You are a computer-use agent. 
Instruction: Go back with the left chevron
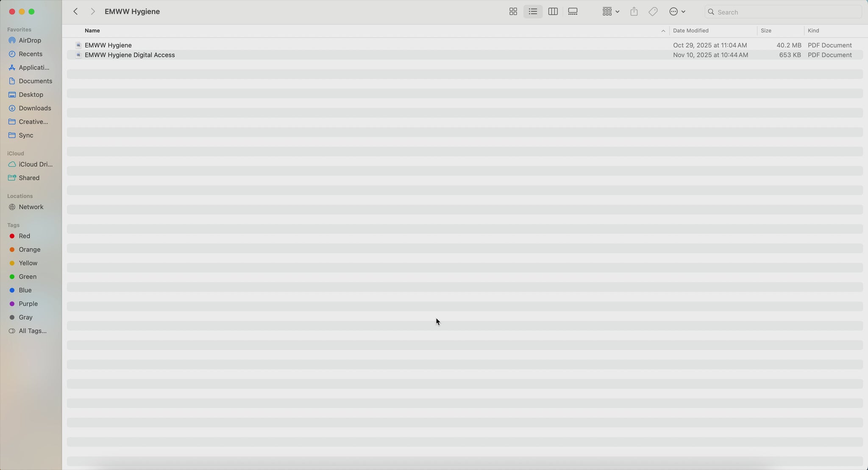click(x=75, y=12)
